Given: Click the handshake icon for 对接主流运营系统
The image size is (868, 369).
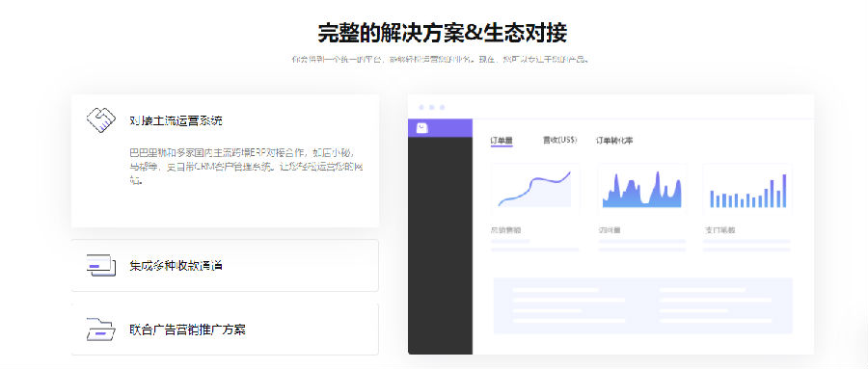Looking at the screenshot, I should [x=100, y=119].
